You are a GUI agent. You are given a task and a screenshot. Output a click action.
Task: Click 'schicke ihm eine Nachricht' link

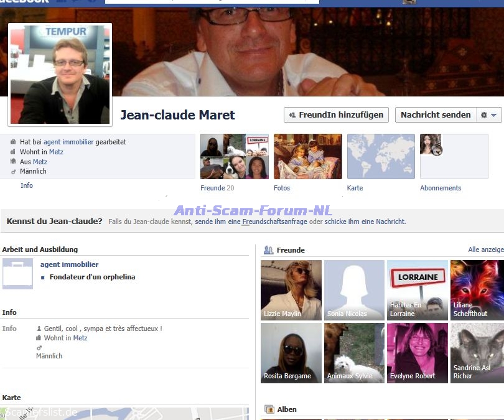point(364,222)
